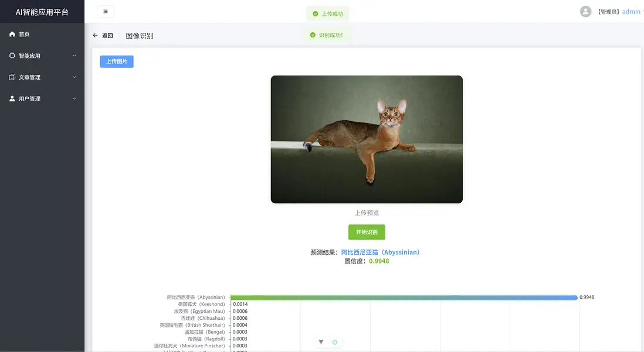Open 首页 in the sidebar

[42, 34]
